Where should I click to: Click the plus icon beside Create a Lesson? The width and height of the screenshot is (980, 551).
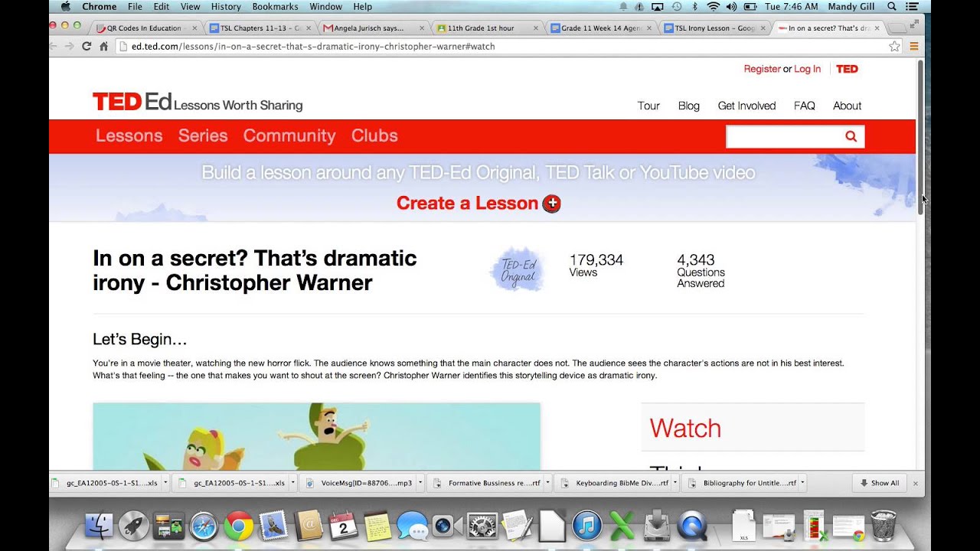pos(551,204)
